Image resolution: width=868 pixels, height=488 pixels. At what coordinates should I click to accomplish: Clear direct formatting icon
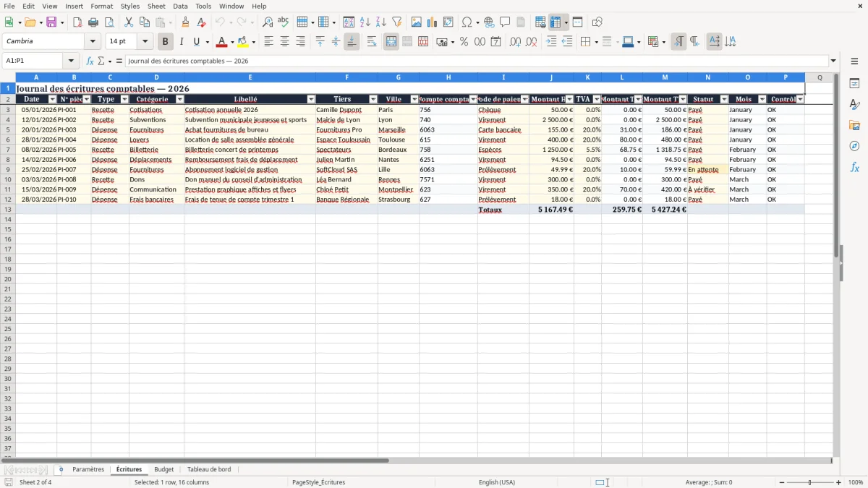(201, 22)
